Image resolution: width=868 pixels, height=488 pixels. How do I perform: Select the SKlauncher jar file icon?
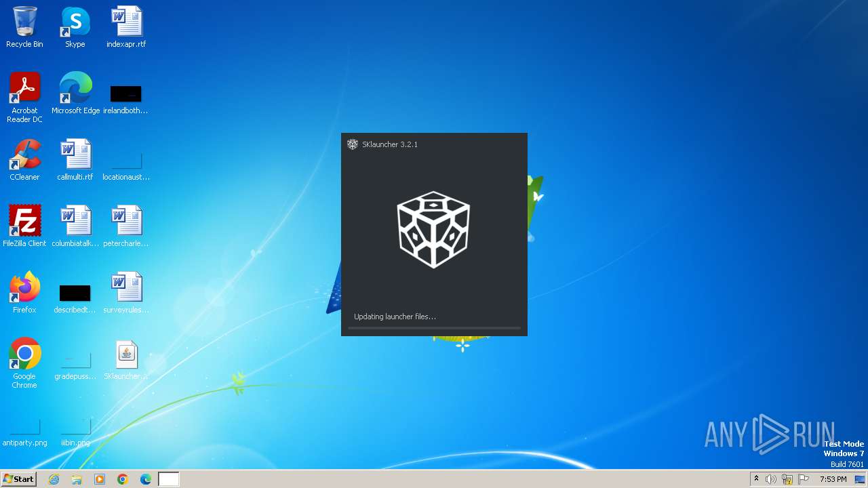tap(126, 359)
